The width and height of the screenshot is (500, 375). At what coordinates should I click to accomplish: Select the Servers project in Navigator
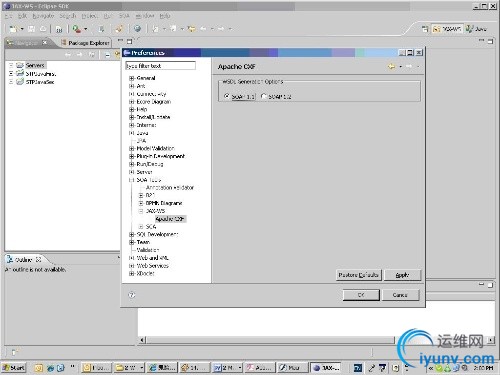pos(35,65)
